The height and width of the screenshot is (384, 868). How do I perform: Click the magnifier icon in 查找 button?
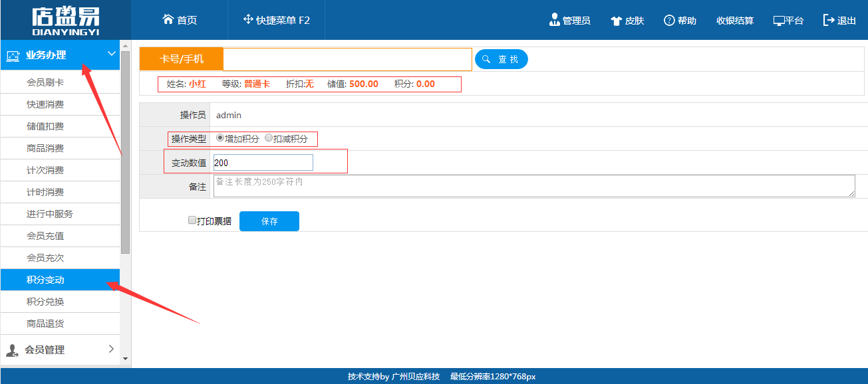point(486,59)
